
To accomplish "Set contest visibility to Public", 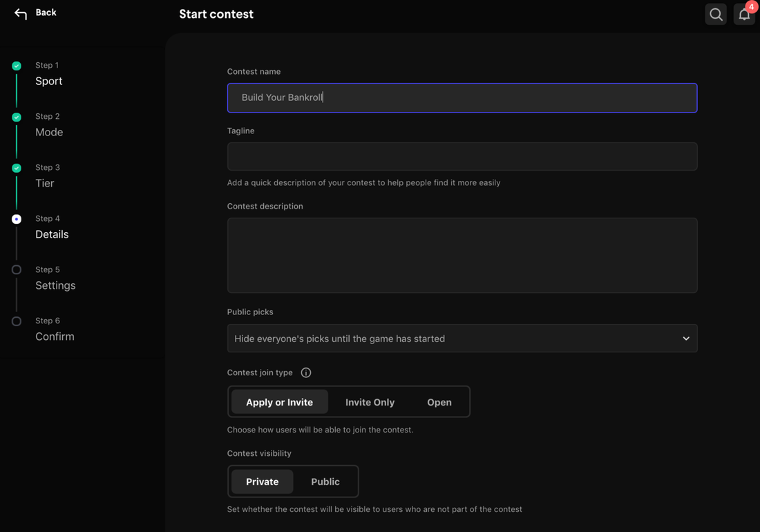I will pyautogui.click(x=325, y=482).
